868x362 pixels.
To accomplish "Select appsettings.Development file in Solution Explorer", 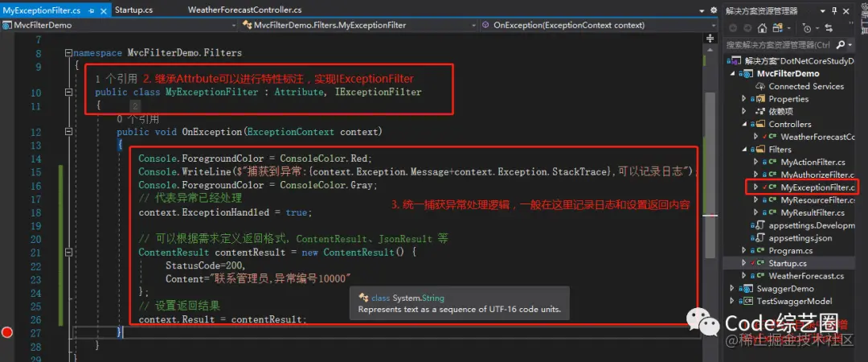I will coord(812,225).
